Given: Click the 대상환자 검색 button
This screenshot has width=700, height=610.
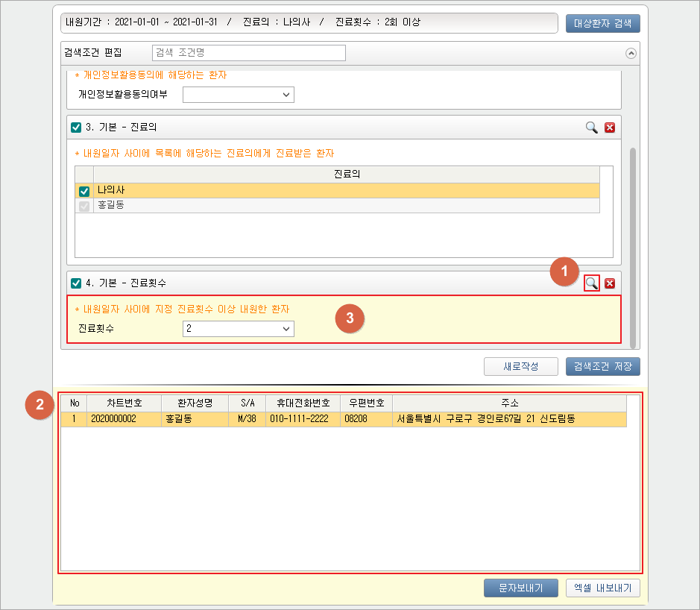Looking at the screenshot, I should [602, 23].
